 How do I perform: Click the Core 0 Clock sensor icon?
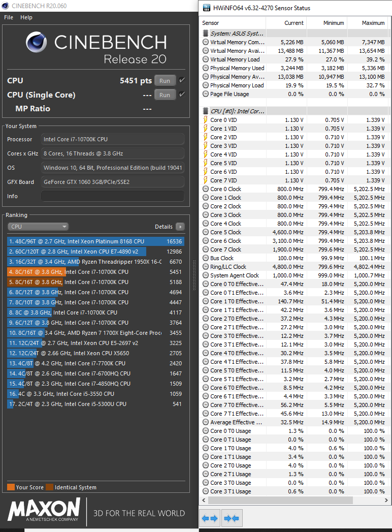pos(206,189)
